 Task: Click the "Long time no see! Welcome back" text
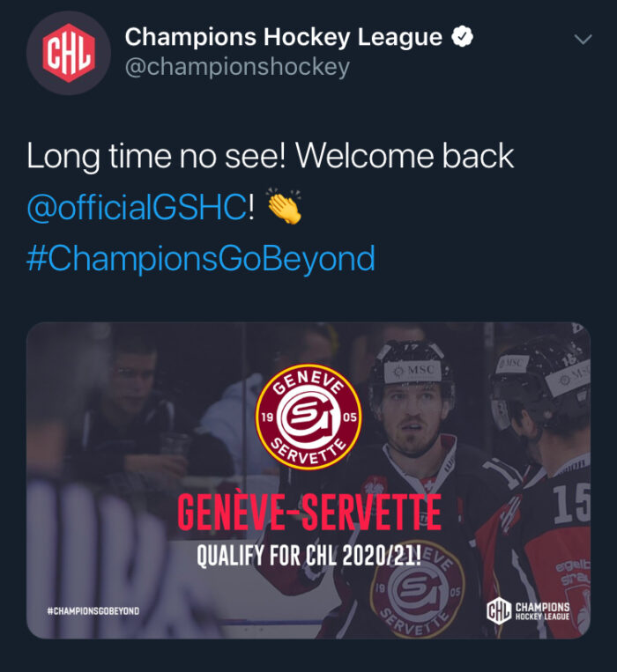(270, 157)
